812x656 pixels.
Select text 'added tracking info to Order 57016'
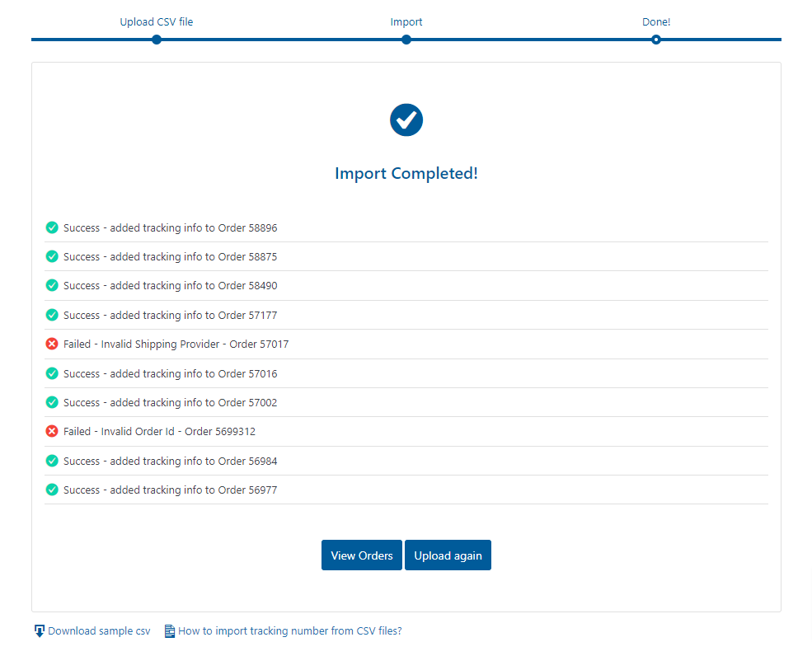tap(194, 374)
